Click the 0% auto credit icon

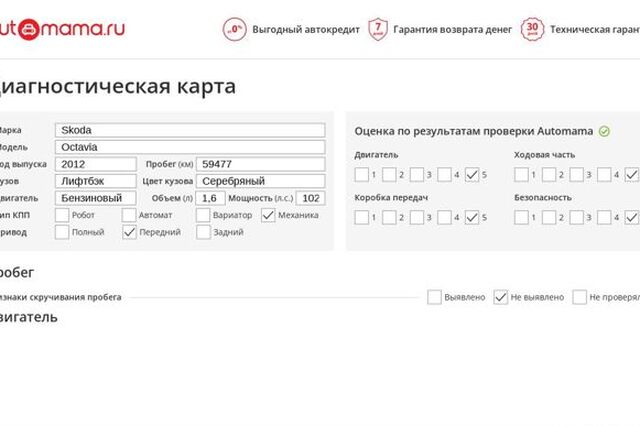(x=235, y=29)
